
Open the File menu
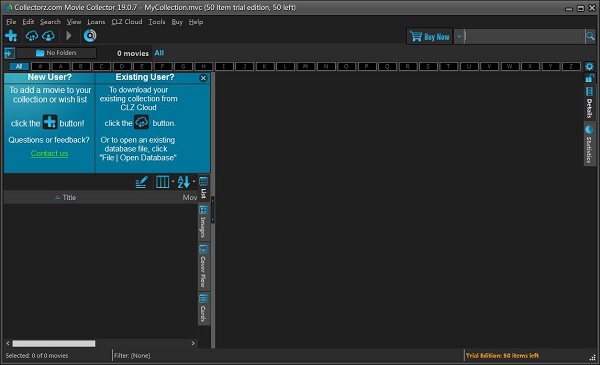(x=11, y=22)
